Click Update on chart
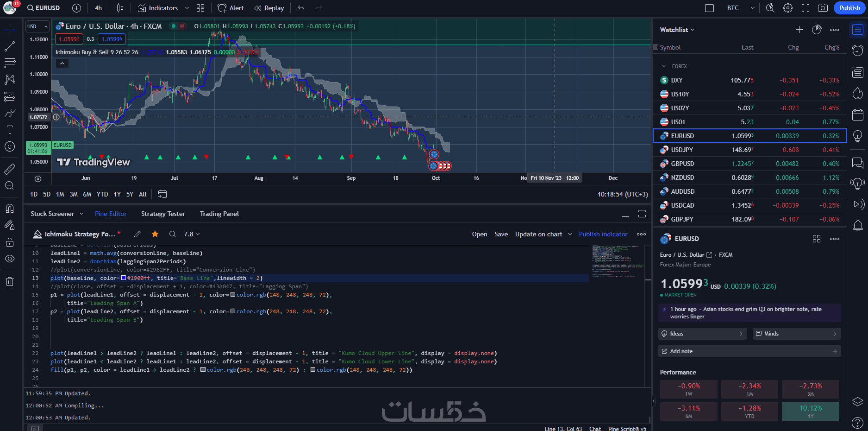This screenshot has height=431, width=868. pos(539,234)
